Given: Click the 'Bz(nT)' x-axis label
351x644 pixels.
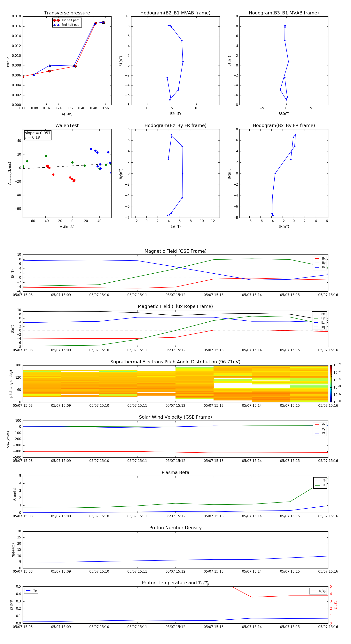Looking at the screenshot, I should click(175, 227).
